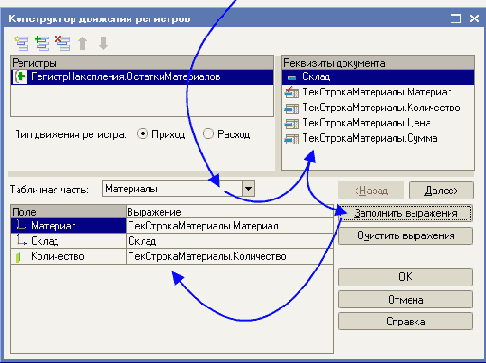
Task: Click the delete register icon with red cross
Action: tap(63, 44)
